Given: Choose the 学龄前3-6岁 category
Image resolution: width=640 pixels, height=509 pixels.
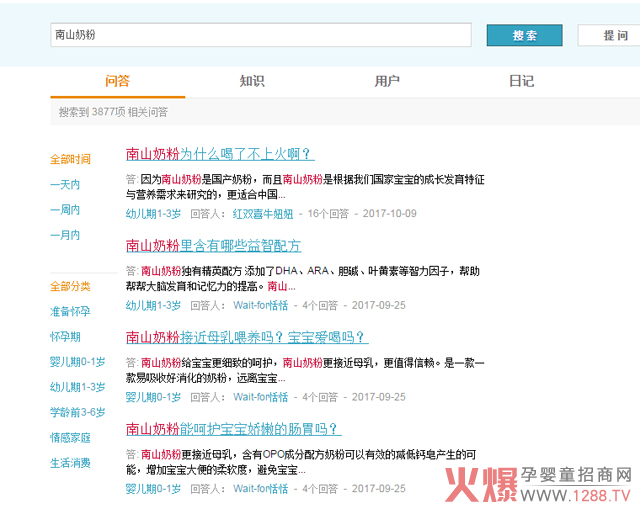Looking at the screenshot, I should click(78, 412).
